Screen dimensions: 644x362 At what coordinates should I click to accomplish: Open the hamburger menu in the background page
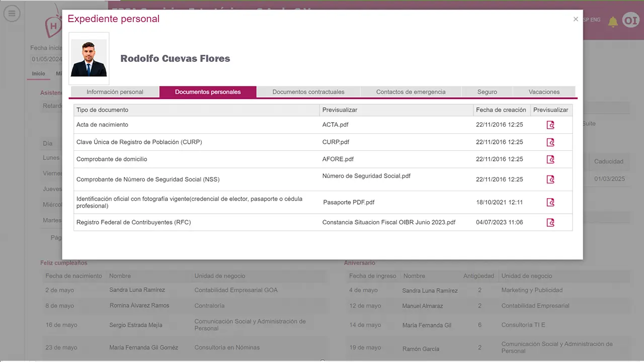(12, 13)
